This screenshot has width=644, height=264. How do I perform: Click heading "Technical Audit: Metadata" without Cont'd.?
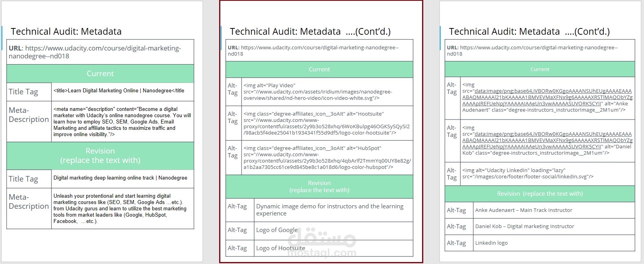(x=66, y=32)
